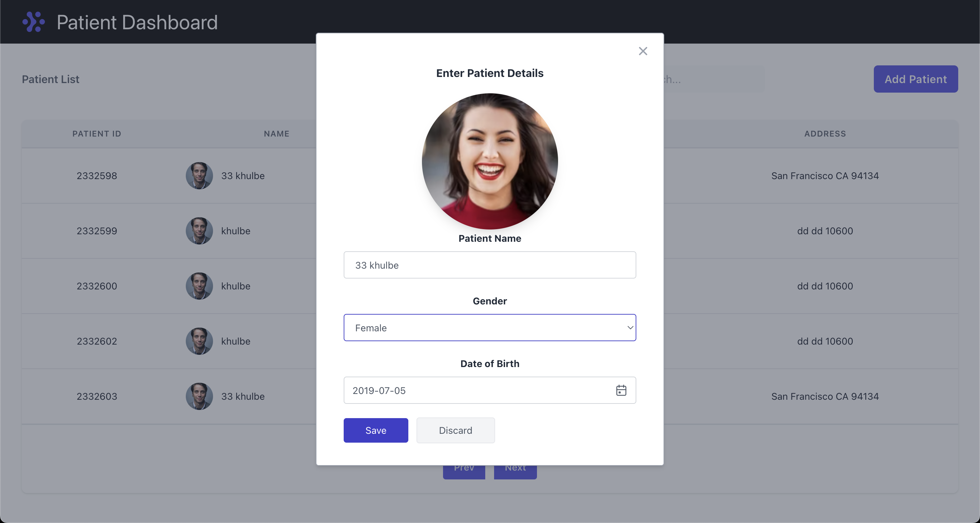This screenshot has width=980, height=523.
Task: Expand the Gender dropdown showing Female
Action: point(490,328)
